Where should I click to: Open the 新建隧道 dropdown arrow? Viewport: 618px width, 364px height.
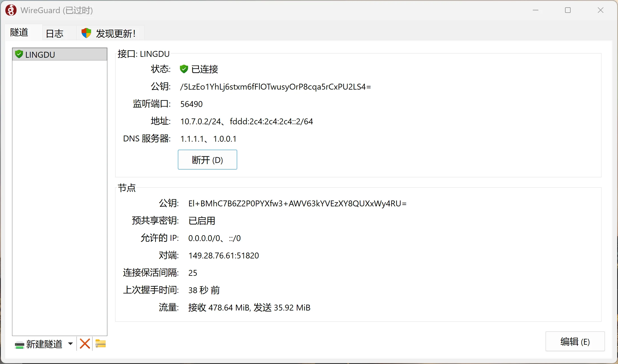70,344
